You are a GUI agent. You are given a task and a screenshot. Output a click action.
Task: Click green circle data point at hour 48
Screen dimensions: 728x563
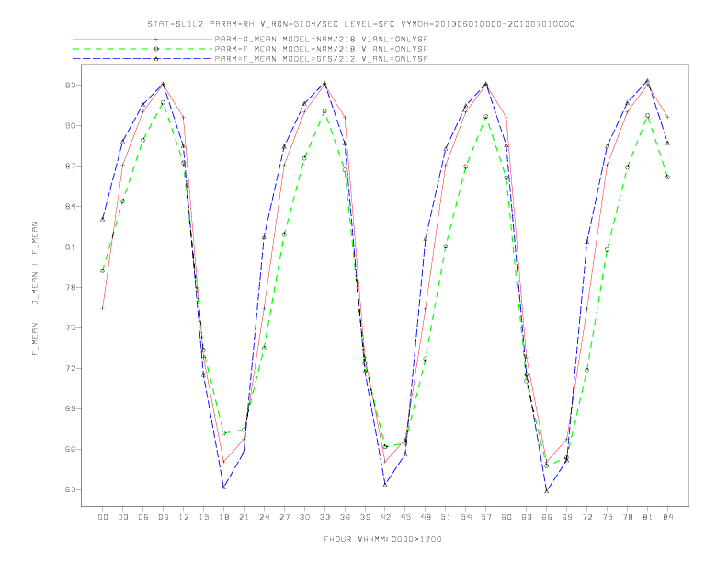[426, 359]
